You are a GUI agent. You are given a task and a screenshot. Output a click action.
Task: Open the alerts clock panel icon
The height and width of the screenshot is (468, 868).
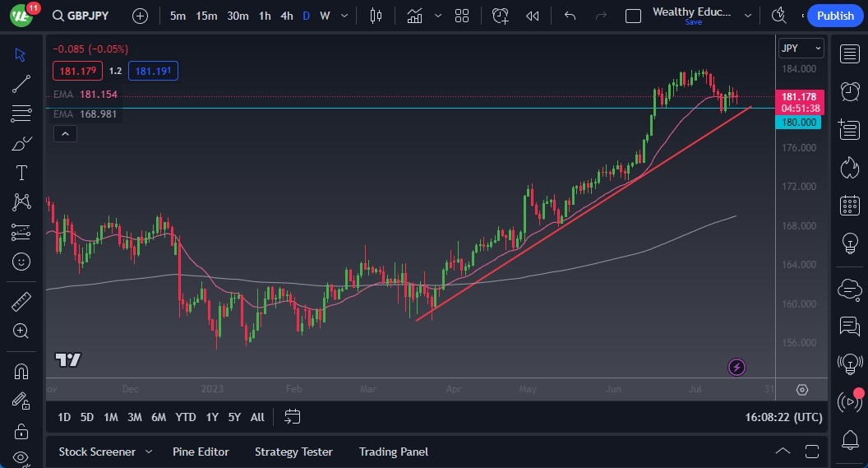coord(849,90)
